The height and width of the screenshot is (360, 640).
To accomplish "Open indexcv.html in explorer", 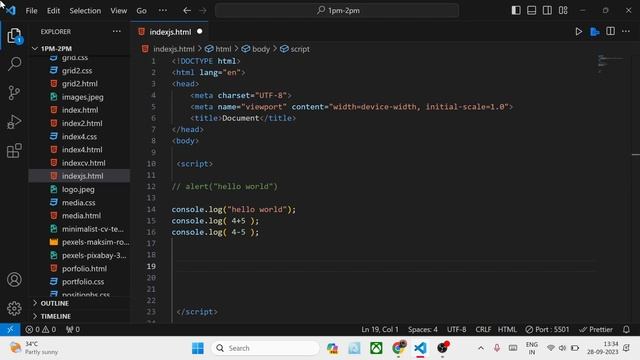I will (x=84, y=163).
